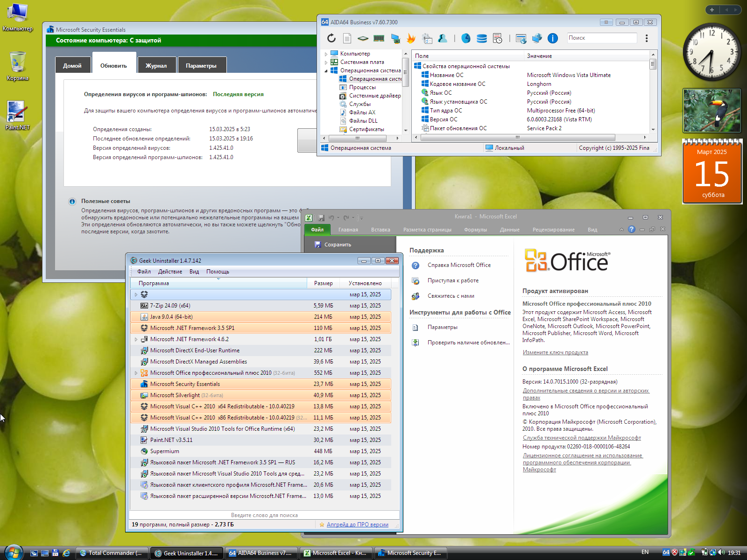Screen dimensions: 747x560
Task: Open the Действие menu in Geek Uninstaller
Action: pyautogui.click(x=170, y=272)
